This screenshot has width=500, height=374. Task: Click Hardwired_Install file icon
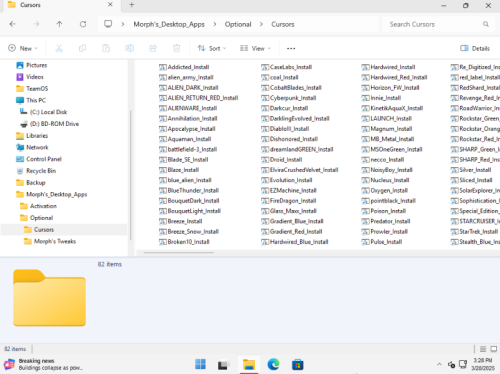[365, 67]
